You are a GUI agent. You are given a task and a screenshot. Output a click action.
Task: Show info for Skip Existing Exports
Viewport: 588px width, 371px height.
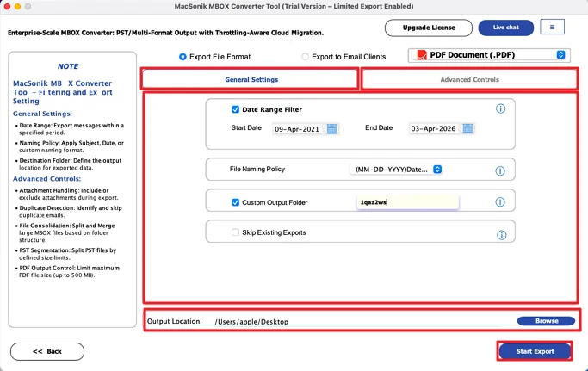pyautogui.click(x=501, y=235)
